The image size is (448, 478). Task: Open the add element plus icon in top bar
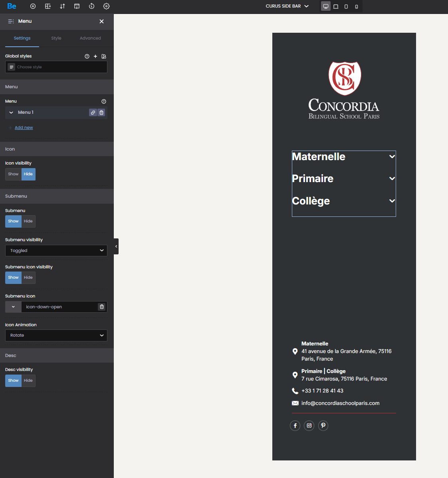tap(33, 6)
